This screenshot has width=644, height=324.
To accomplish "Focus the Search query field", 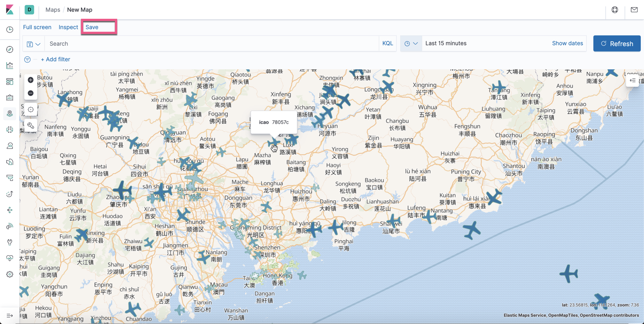I will coord(212,44).
